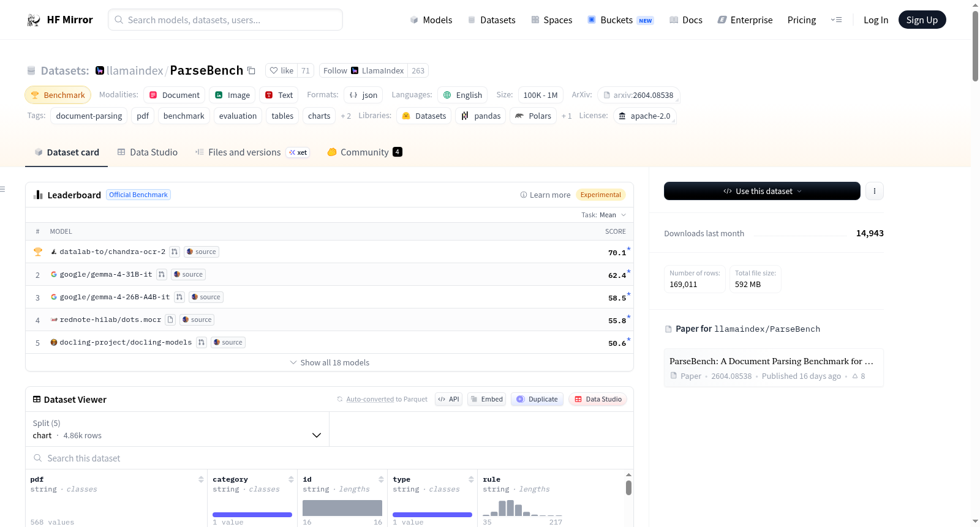Open the pandas library tag
This screenshot has width=980, height=527.
click(x=481, y=116)
